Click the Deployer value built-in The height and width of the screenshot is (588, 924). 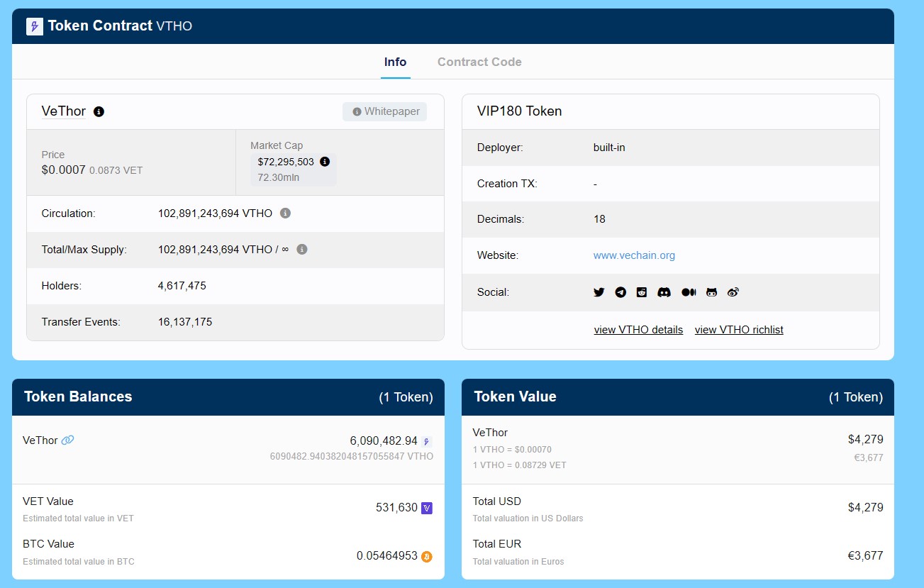point(609,148)
